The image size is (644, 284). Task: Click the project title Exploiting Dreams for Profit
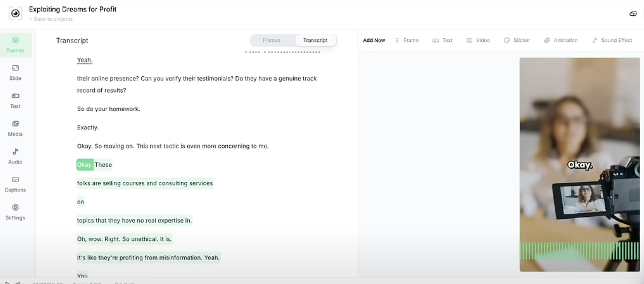72,9
